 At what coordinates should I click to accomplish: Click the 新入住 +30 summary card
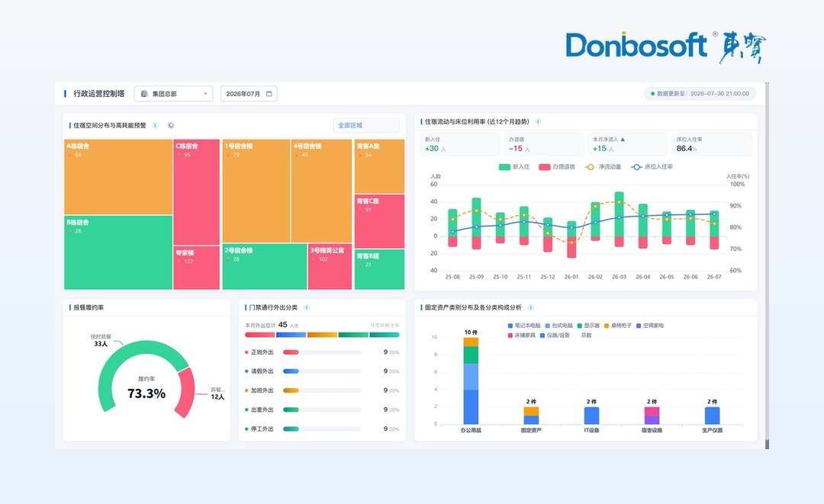460,144
